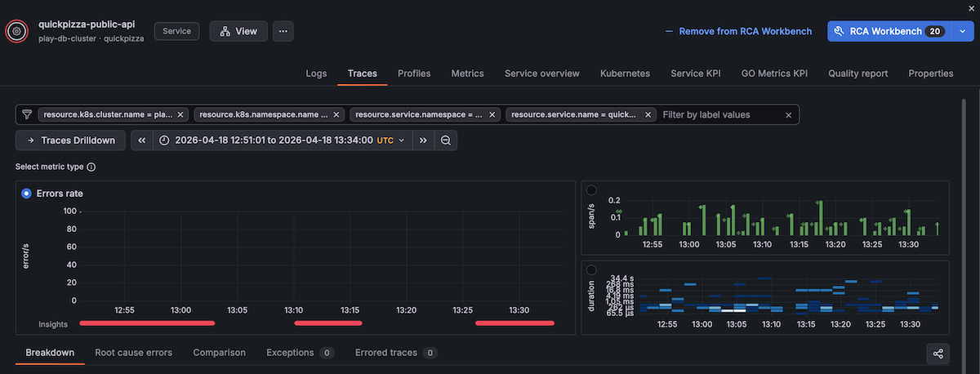This screenshot has width=980, height=374.
Task: Open the Service overview tab
Action: tap(542, 73)
